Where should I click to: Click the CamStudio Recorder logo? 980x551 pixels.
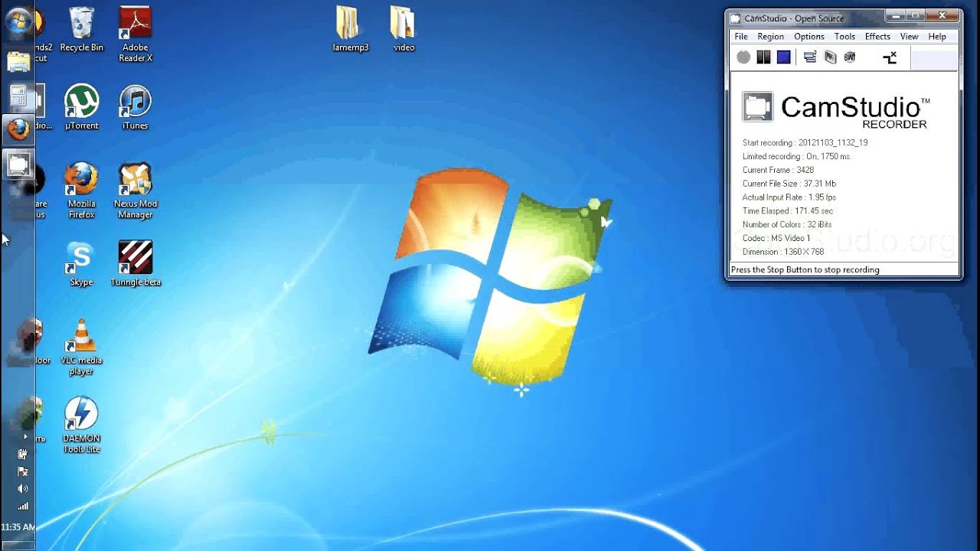pyautogui.click(x=836, y=109)
